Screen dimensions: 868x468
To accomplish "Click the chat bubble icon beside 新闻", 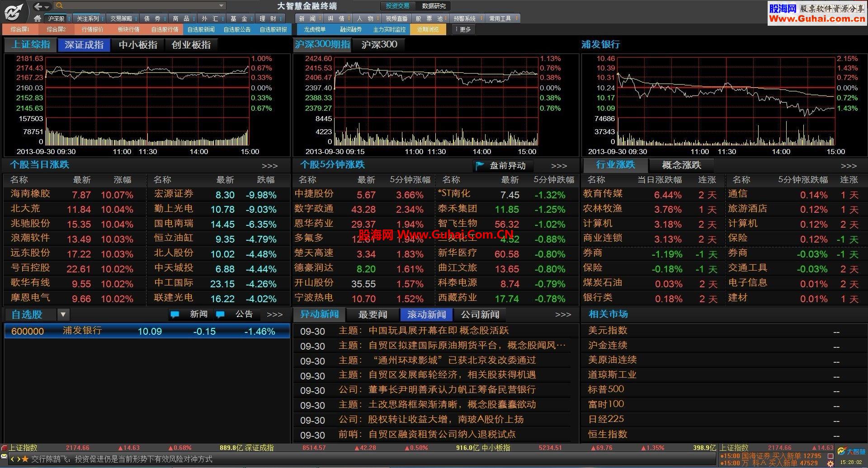I will [175, 314].
